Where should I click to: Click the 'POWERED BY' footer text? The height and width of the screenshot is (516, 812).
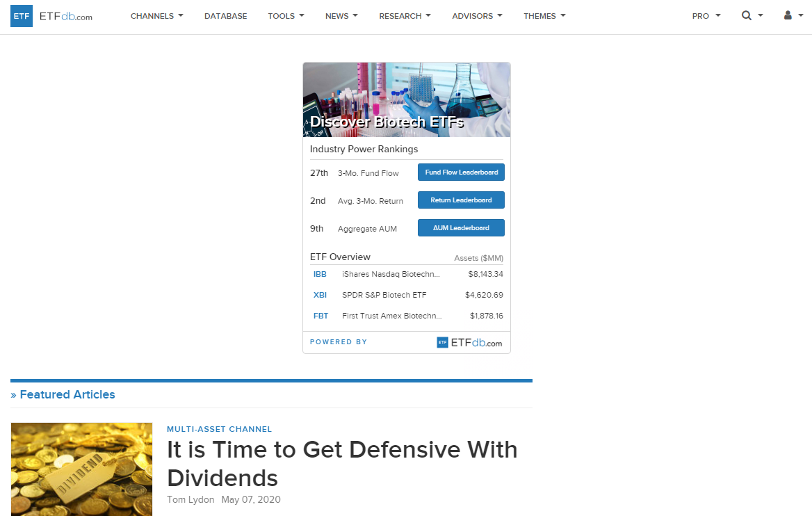[x=339, y=342]
